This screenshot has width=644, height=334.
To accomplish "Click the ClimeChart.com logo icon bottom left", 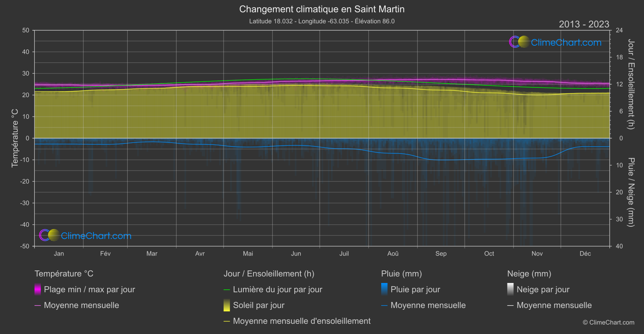I will point(49,235).
